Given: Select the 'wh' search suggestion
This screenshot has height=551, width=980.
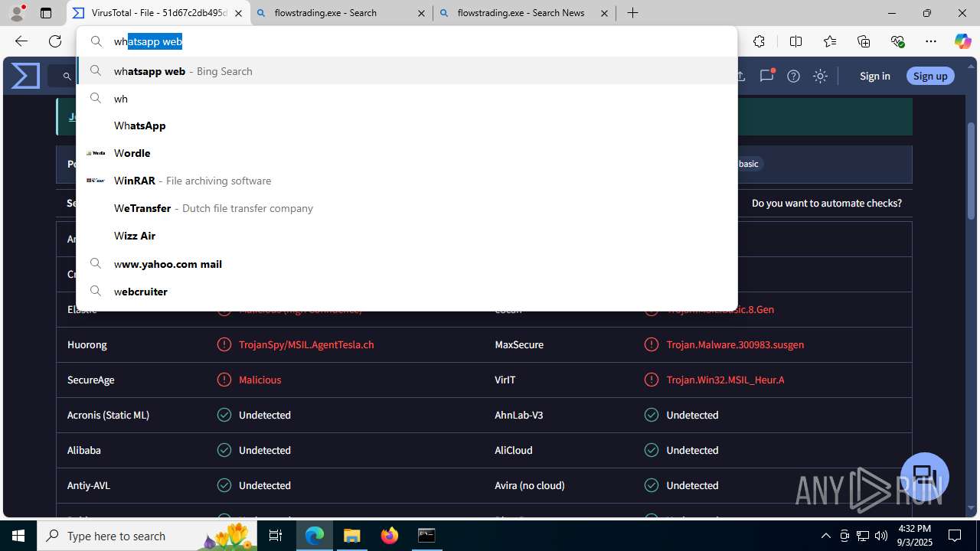Looking at the screenshot, I should tap(407, 99).
